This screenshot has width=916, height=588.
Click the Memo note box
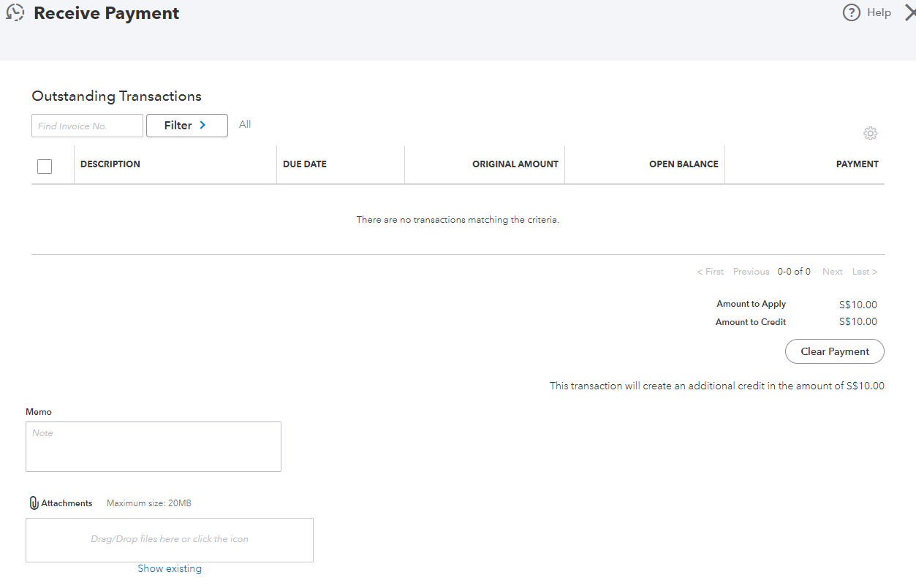coord(153,446)
